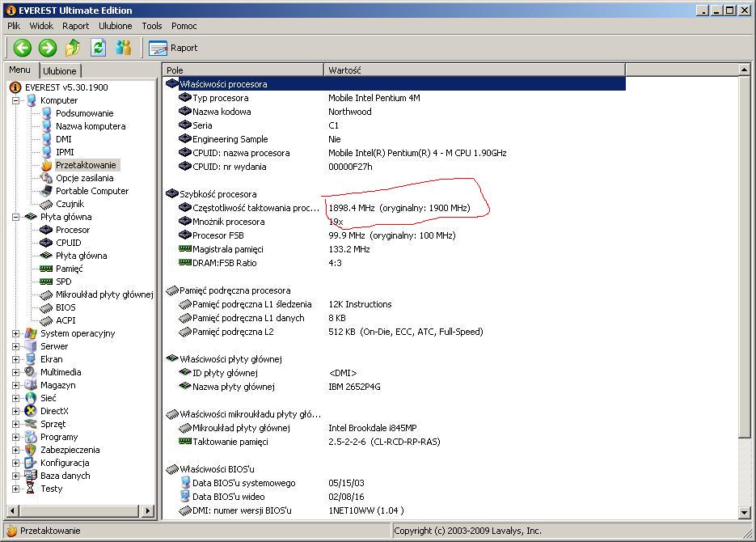Select CPUID under Płyta główna

pos(68,243)
